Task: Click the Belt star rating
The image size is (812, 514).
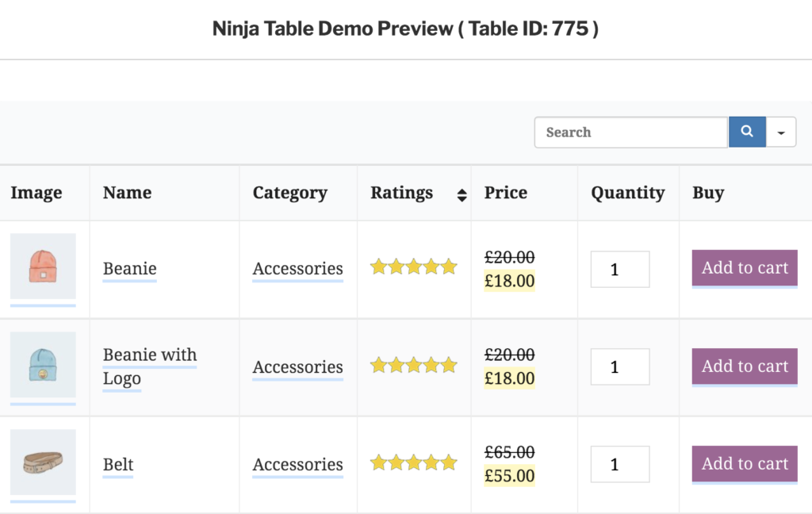Action: click(414, 462)
